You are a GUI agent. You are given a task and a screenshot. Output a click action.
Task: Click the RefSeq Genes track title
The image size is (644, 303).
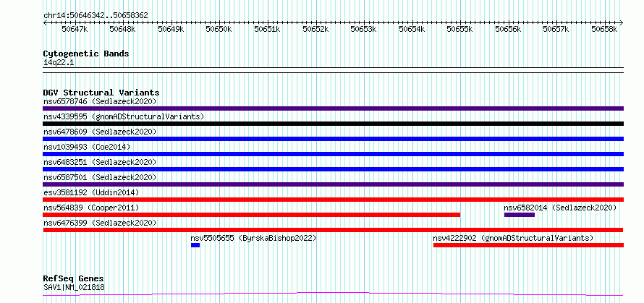[74, 279]
